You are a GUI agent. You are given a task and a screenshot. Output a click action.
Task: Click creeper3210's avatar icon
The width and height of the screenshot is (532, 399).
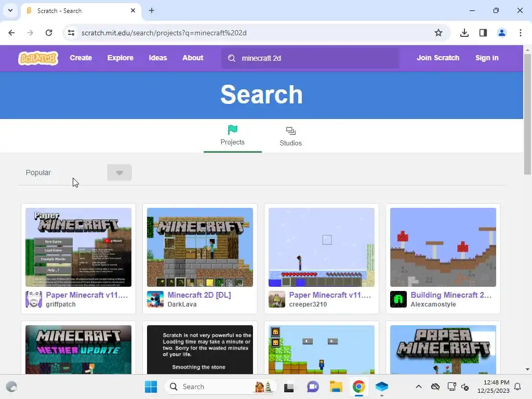[x=277, y=299]
